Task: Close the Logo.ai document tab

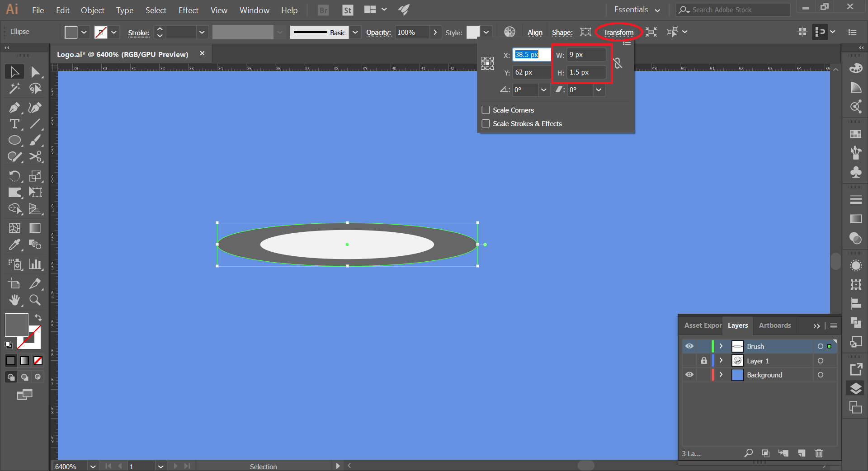Action: tap(202, 53)
